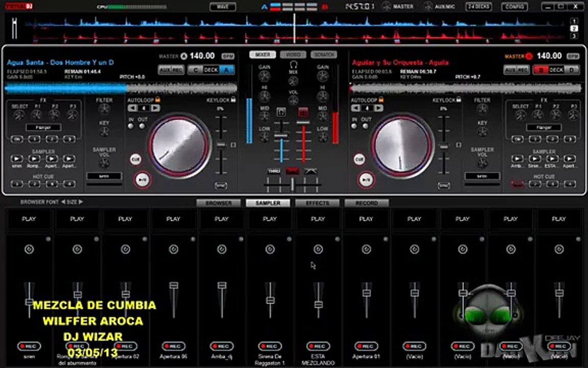Click left mixer GAIN knob

264,76
